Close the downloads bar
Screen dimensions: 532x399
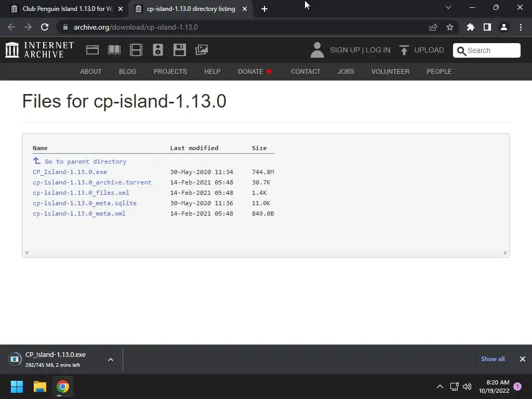(x=523, y=359)
